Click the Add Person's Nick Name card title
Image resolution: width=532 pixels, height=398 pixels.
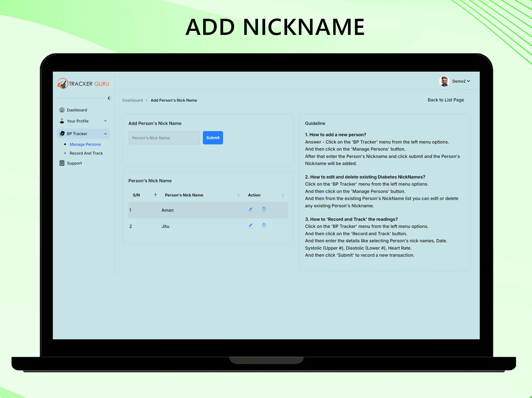(x=155, y=123)
